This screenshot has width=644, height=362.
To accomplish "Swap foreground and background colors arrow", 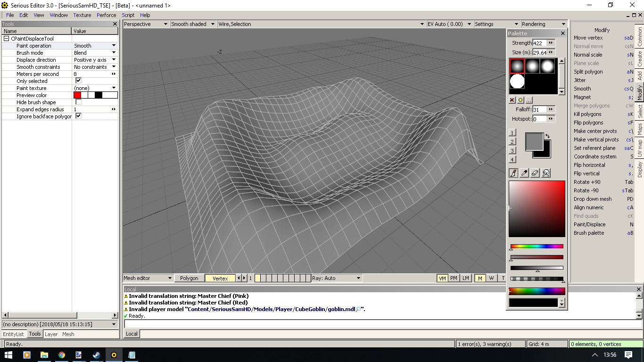I will 547,136.
